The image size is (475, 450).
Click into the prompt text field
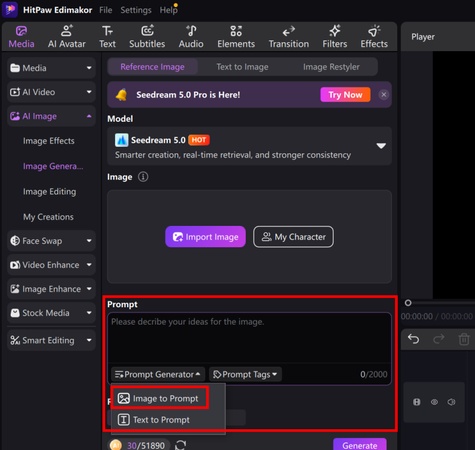click(249, 337)
